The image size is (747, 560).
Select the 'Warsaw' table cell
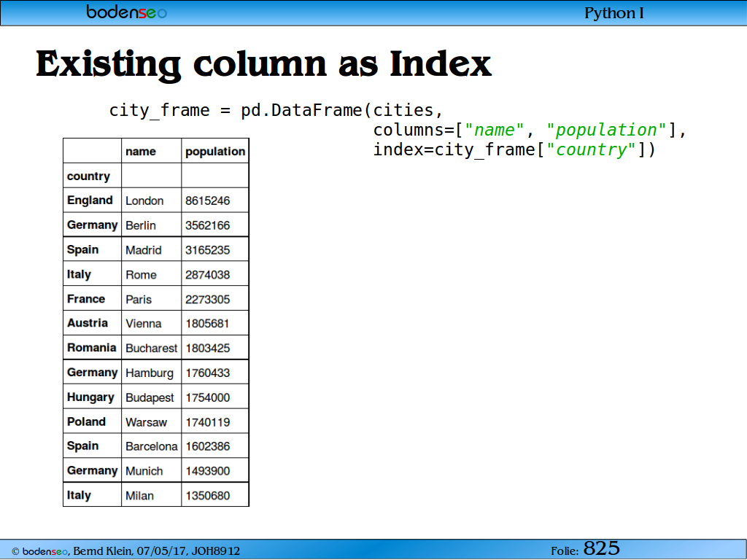point(152,422)
